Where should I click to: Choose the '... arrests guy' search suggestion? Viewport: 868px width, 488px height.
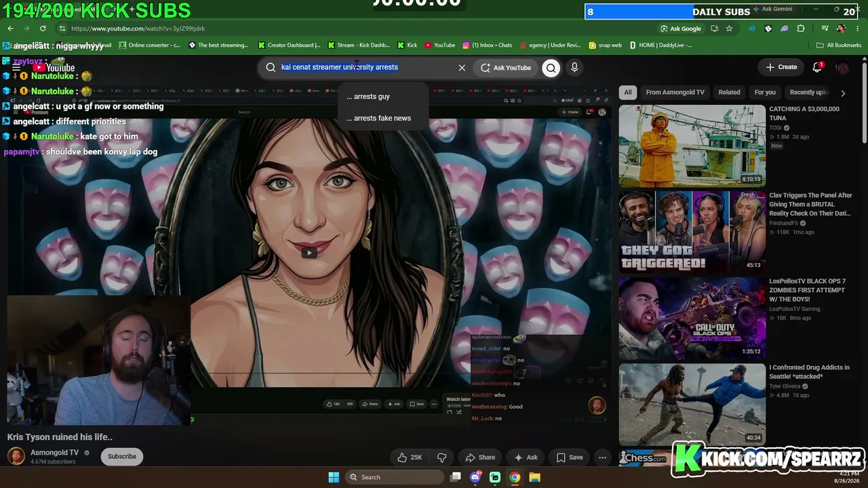point(383,96)
